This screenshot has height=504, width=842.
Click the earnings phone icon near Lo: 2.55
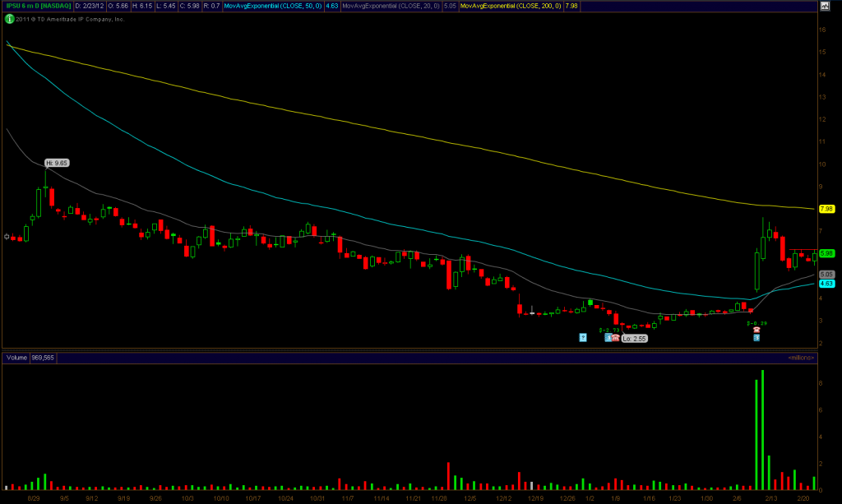615,338
